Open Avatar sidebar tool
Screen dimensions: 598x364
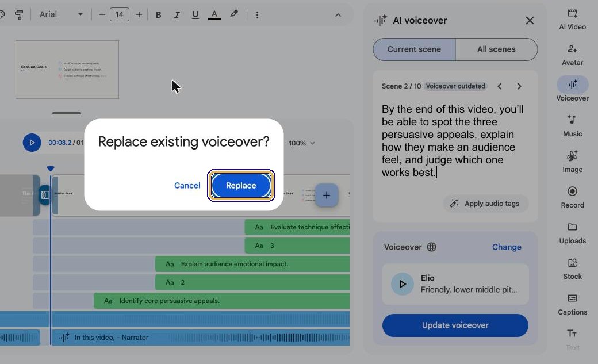click(572, 55)
